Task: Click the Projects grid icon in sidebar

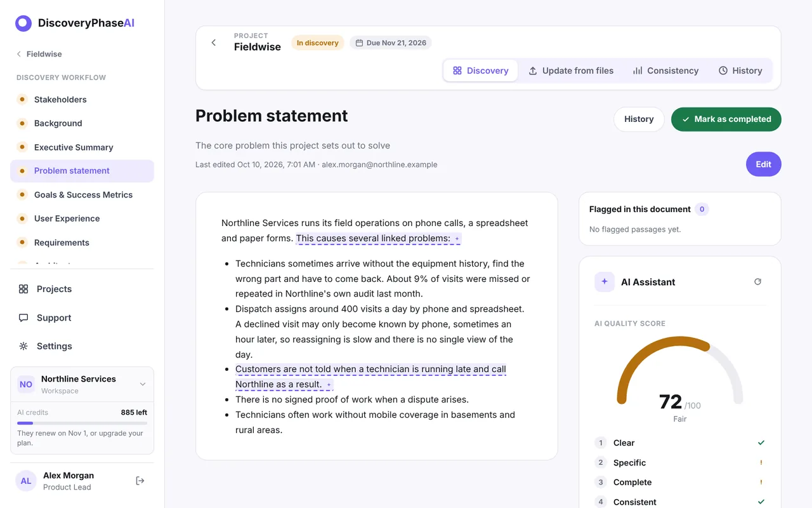Action: point(23,289)
